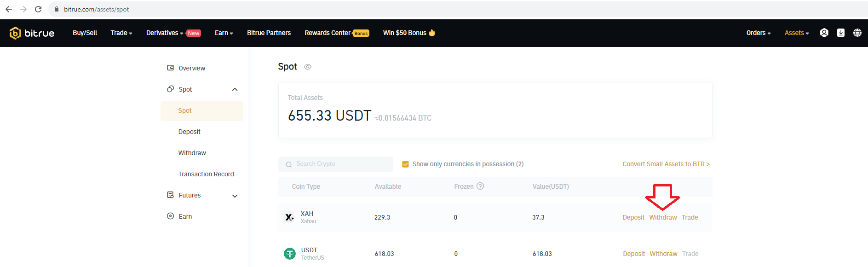Select Overview in the sidebar
868x267 pixels.
[x=192, y=68]
